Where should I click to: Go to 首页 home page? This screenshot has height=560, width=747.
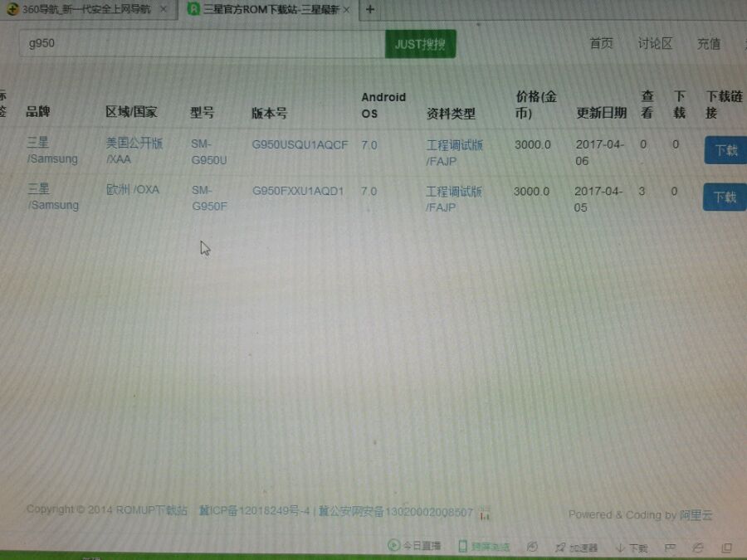(x=601, y=44)
